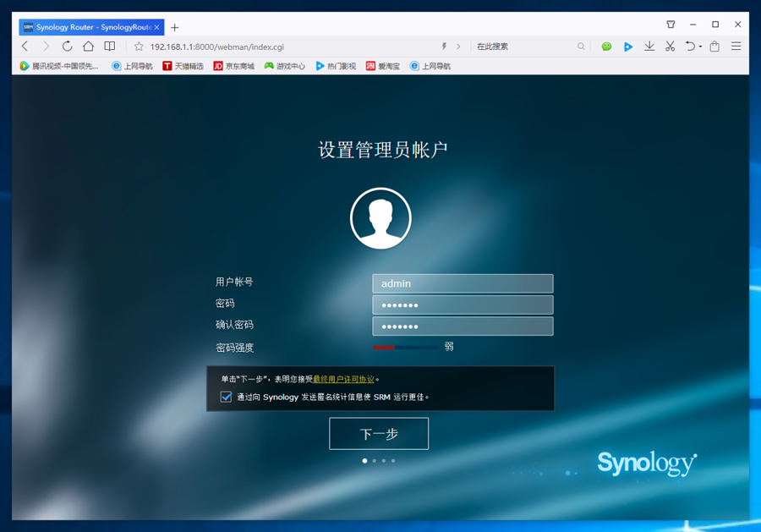Open the 最终用户许可协议 link
The image size is (761, 532).
(343, 380)
